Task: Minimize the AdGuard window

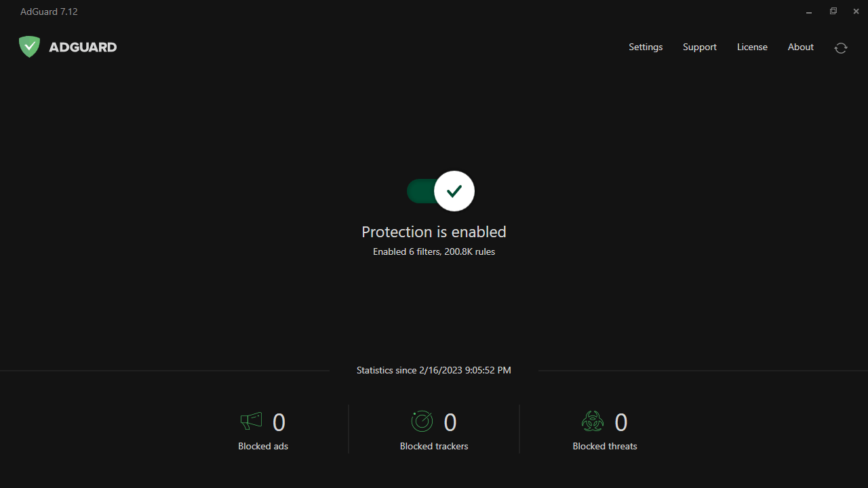Action: coord(809,12)
